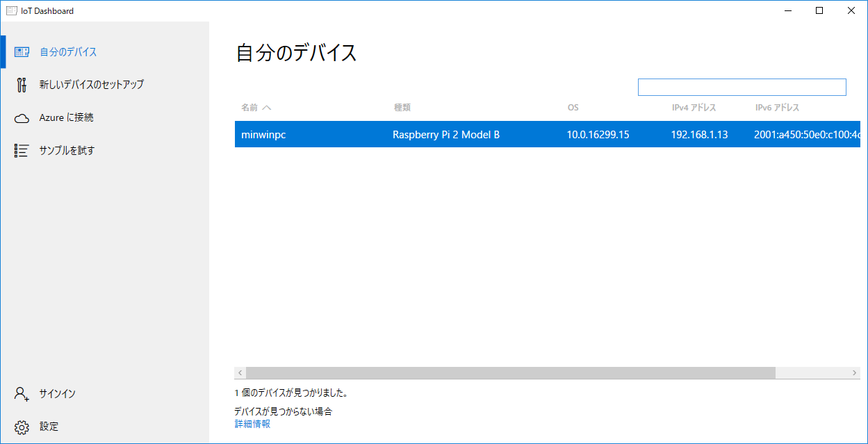The width and height of the screenshot is (868, 444).
Task: Click the horizontal scrollbar left arrow
Action: pyautogui.click(x=240, y=373)
